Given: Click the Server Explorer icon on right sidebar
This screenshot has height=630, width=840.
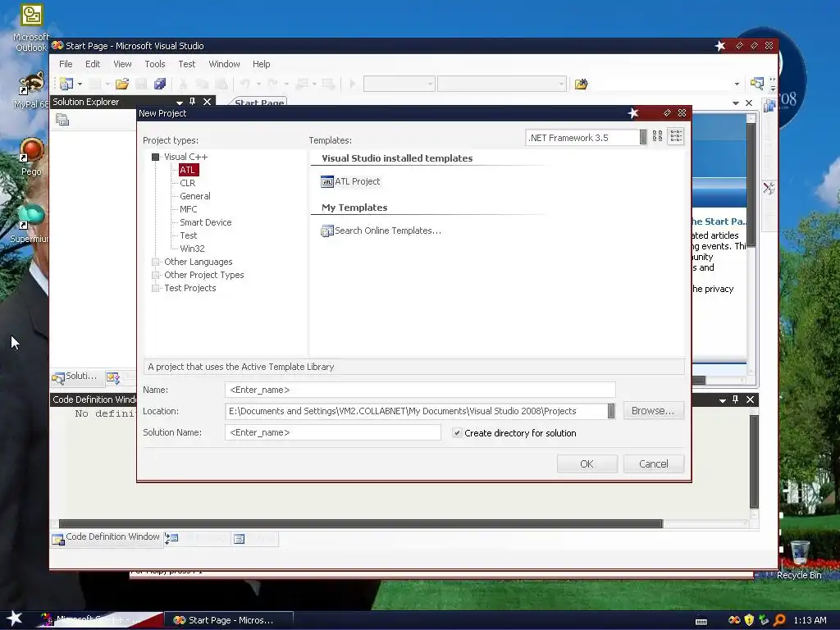Looking at the screenshot, I should (769, 106).
